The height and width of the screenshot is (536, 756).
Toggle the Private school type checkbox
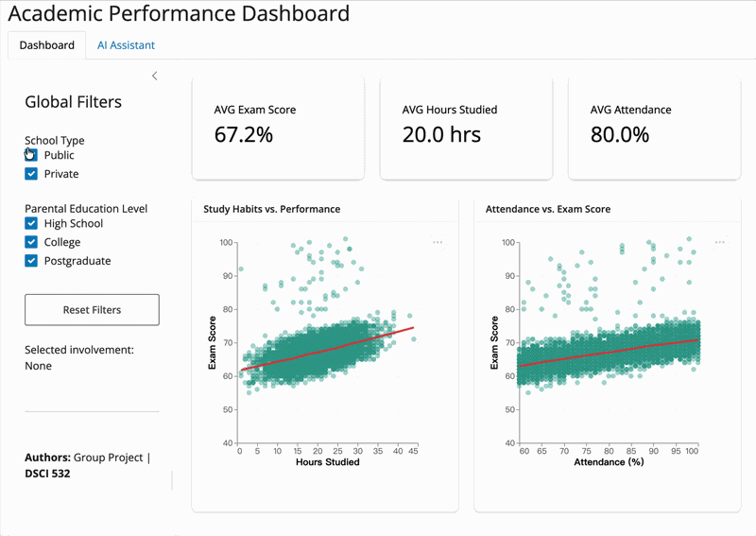[31, 174]
